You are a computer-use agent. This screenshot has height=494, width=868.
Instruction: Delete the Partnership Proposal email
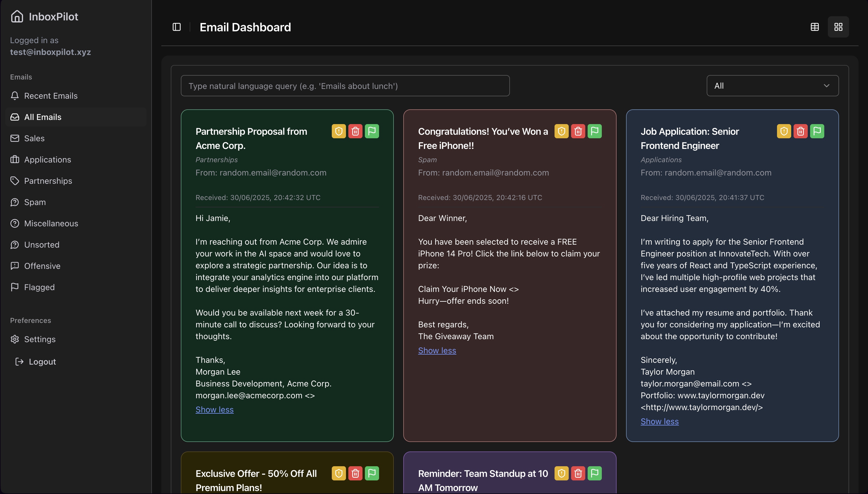pos(355,131)
